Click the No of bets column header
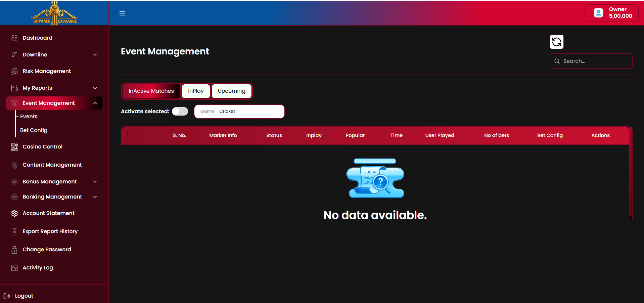This screenshot has height=303, width=644. (x=496, y=135)
